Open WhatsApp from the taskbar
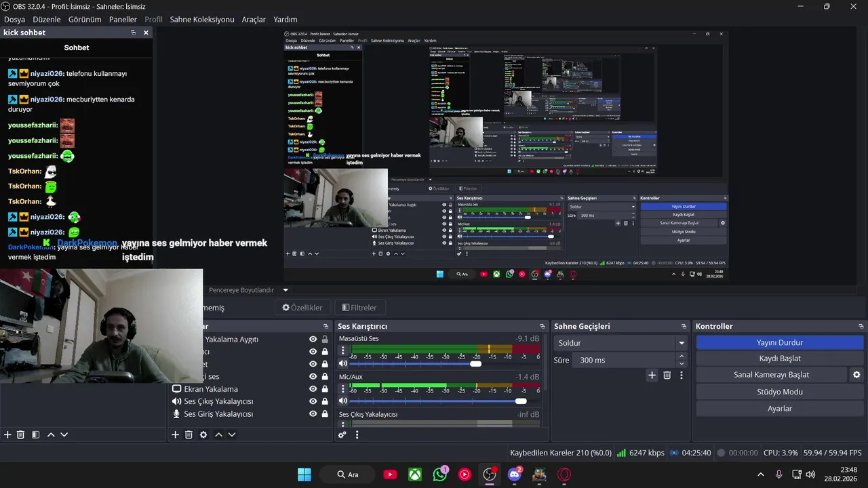This screenshot has height=488, width=868. tap(440, 474)
